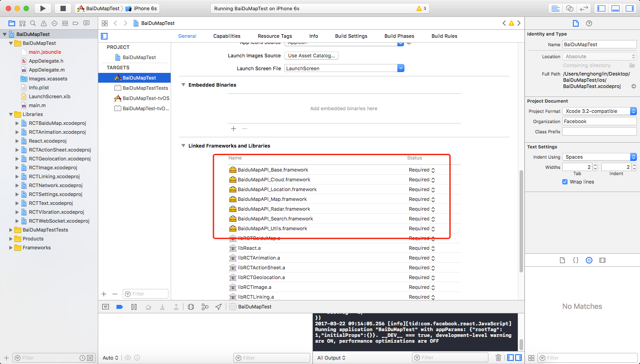Click the Organization text field

(x=599, y=121)
